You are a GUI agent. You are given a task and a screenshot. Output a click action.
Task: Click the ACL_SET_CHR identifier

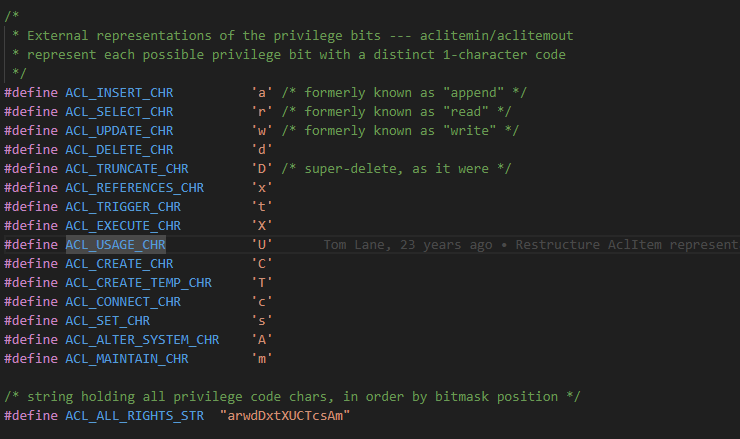108,321
